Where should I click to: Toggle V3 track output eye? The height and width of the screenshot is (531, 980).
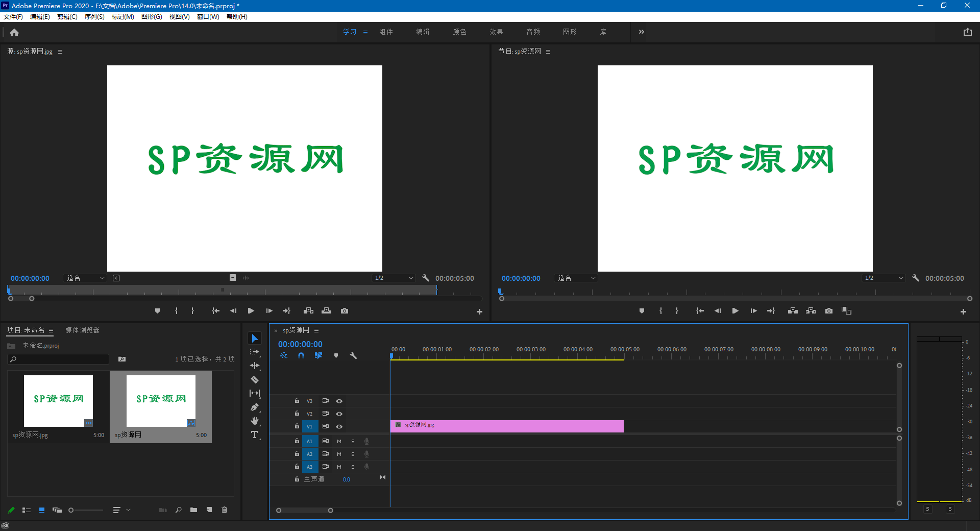[339, 401]
